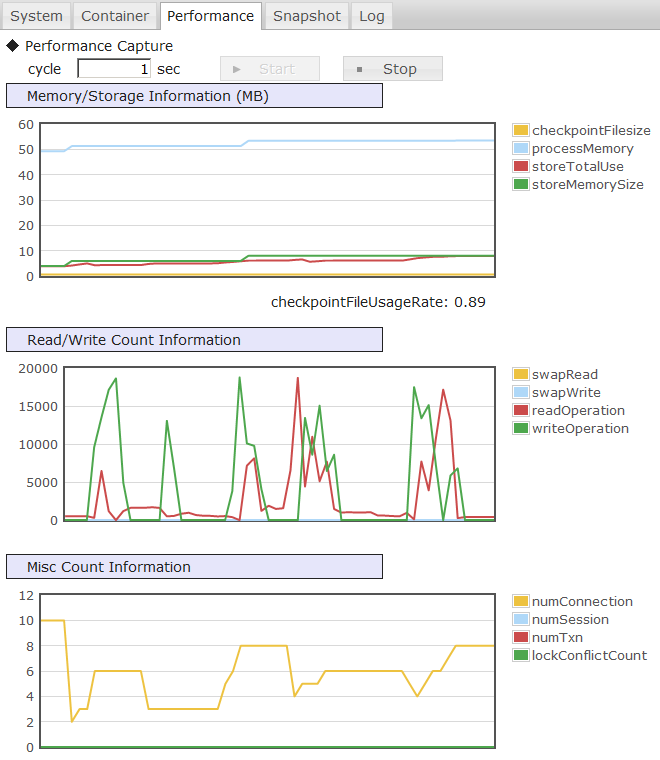The image size is (660, 760).
Task: Click the storeTotalUse red legend swatch
Action: (520, 167)
